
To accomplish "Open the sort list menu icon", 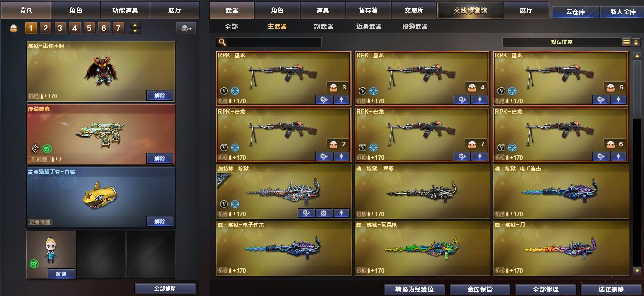I will click(626, 42).
